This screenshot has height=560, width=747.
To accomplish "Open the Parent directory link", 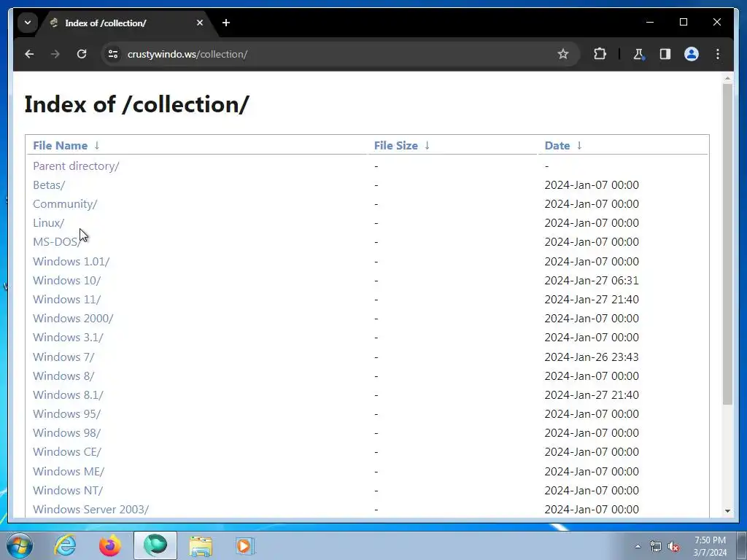I will [76, 166].
